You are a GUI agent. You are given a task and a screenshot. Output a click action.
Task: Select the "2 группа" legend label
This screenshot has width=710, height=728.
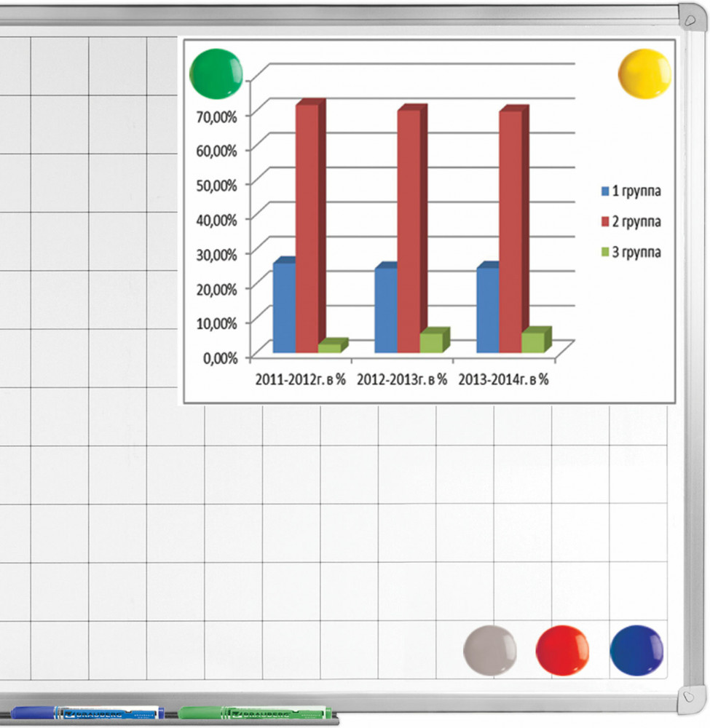point(636,221)
